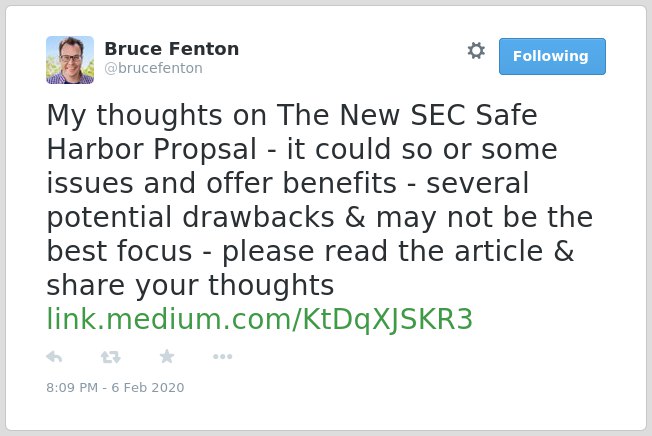Viewport: 652px width, 436px height.
Task: Open the three-dots more options icon
Action: (x=222, y=356)
